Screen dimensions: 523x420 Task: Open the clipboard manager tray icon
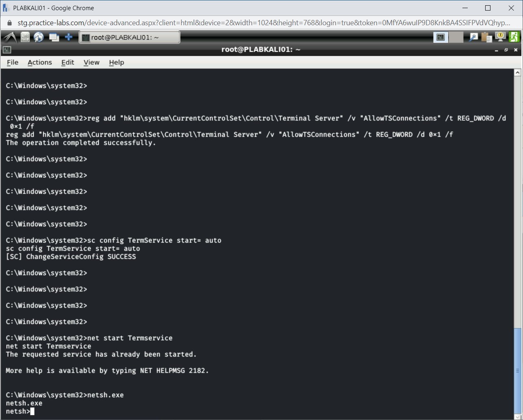tap(486, 37)
